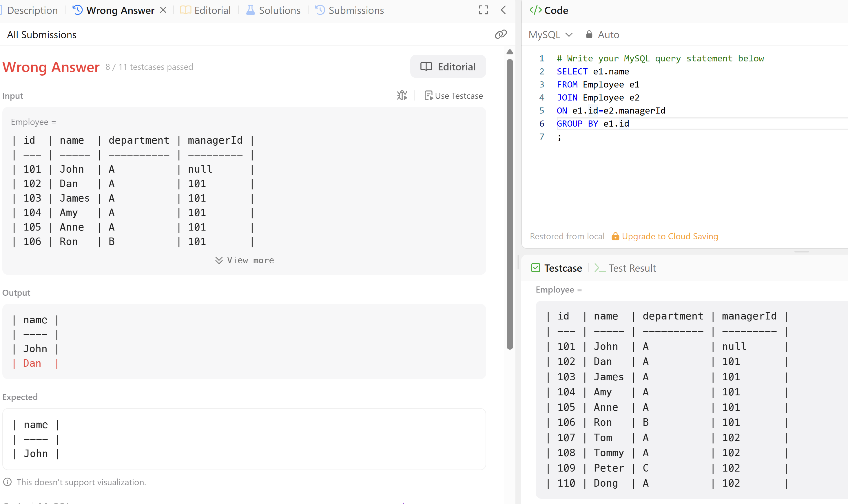Image resolution: width=848 pixels, height=504 pixels.
Task: Click the All Submissions link
Action: 42,35
